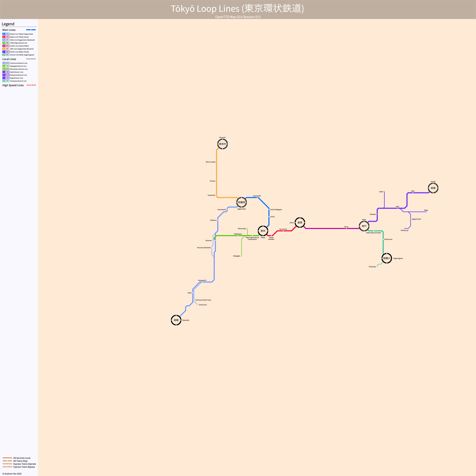This screenshot has height=476, width=476.
Task: Click the Tōkyō Loop Lines map title
Action: point(237,9)
